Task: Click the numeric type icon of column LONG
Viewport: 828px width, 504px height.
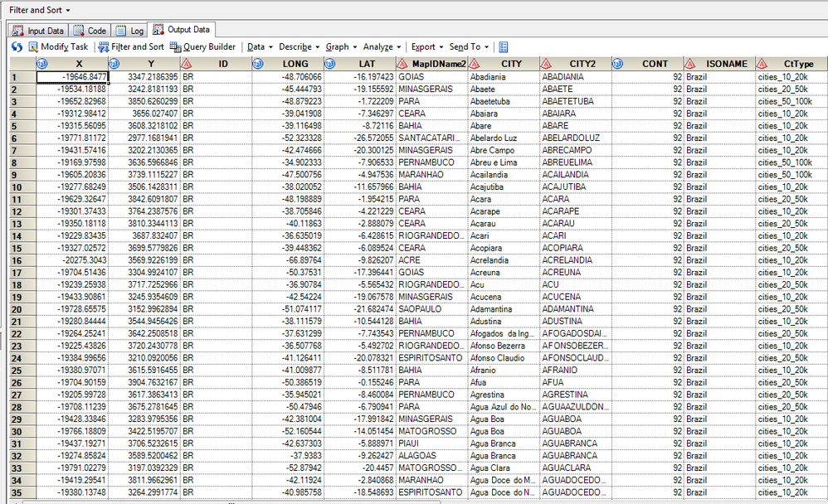Action: tap(258, 64)
